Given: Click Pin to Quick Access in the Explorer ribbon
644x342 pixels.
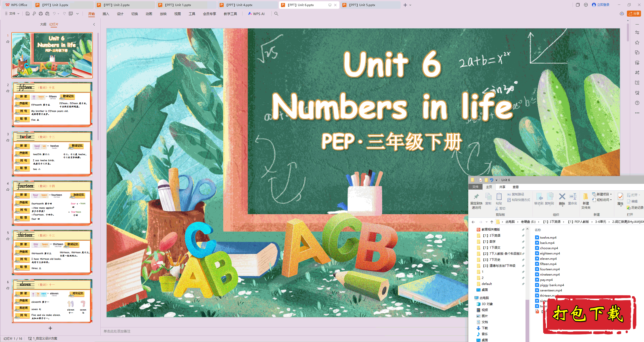Looking at the screenshot, I should [476, 201].
